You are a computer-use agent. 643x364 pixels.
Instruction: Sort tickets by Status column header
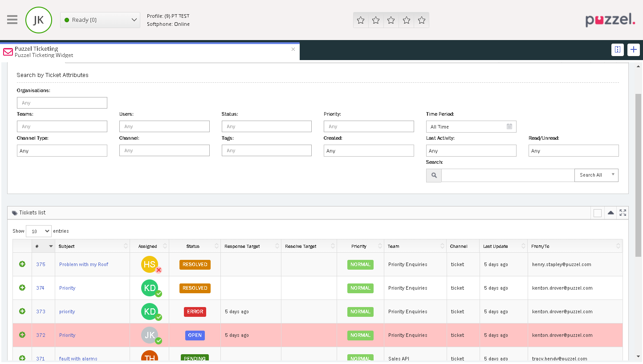193,246
